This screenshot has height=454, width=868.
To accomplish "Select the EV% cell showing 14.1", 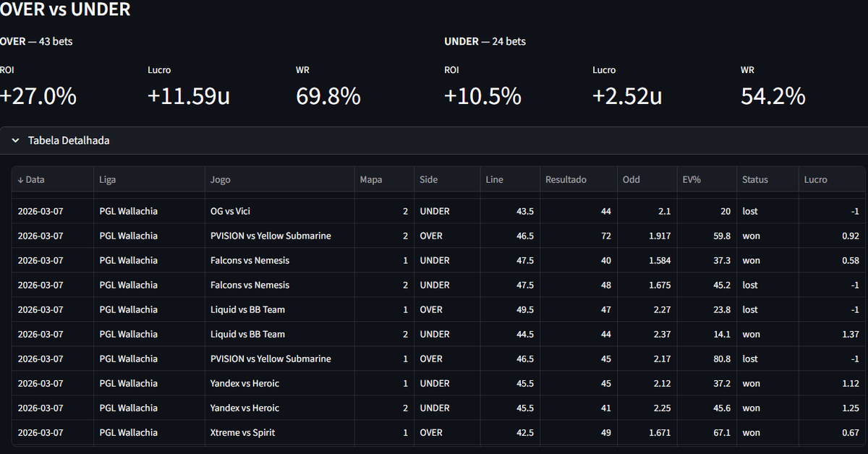I will pos(707,334).
